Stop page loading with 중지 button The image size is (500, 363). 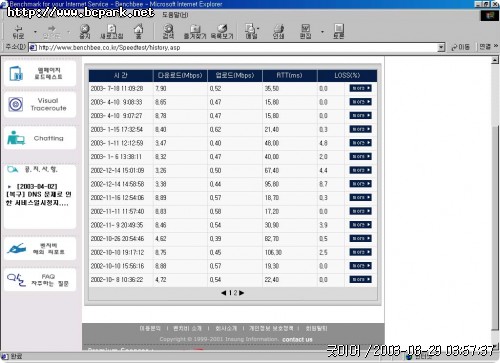(x=85, y=32)
